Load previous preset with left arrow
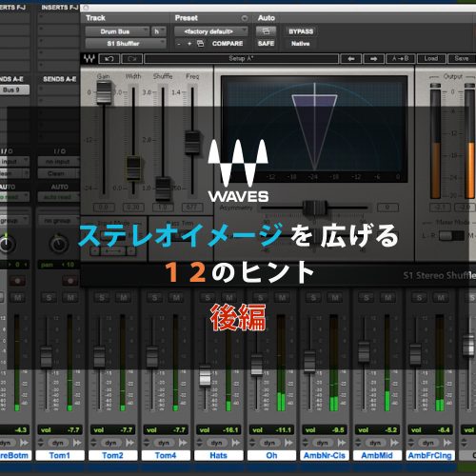Screen dimensions: 476x476 pos(350,59)
